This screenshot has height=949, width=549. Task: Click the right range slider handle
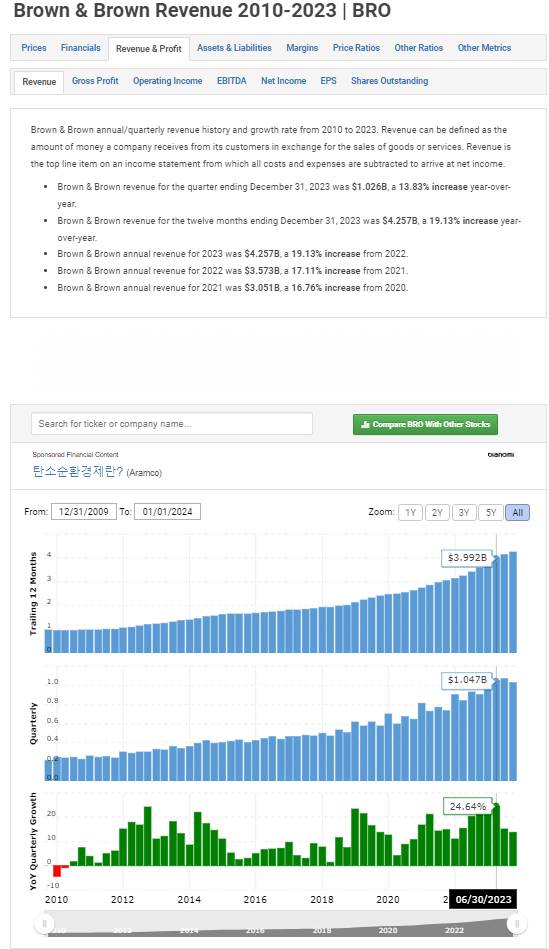pyautogui.click(x=517, y=924)
